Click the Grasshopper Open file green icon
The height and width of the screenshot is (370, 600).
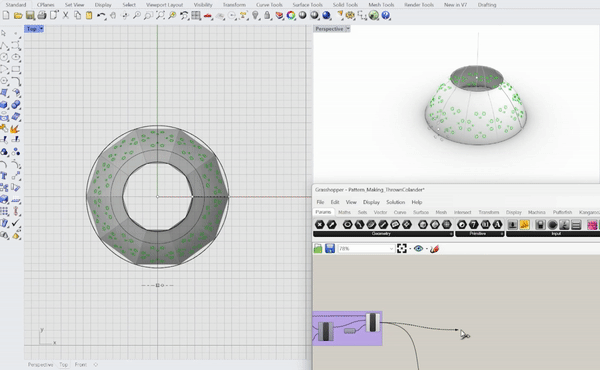tap(318, 249)
